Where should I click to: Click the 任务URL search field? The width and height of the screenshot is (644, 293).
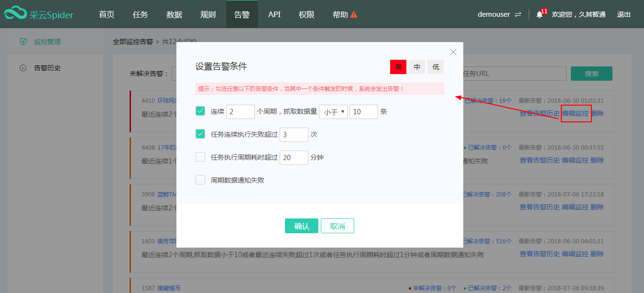tap(514, 74)
